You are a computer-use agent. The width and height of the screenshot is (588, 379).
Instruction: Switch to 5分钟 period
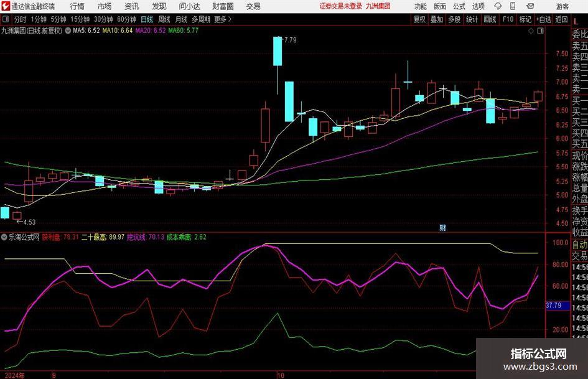pyautogui.click(x=58, y=19)
